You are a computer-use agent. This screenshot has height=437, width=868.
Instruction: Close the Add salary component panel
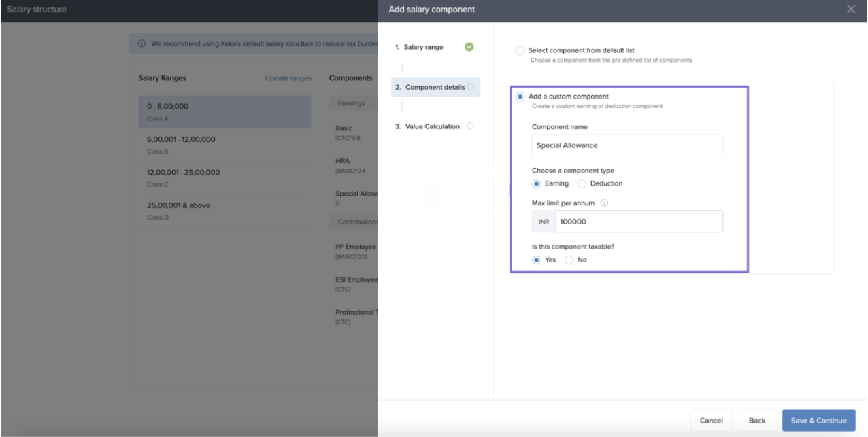(851, 10)
